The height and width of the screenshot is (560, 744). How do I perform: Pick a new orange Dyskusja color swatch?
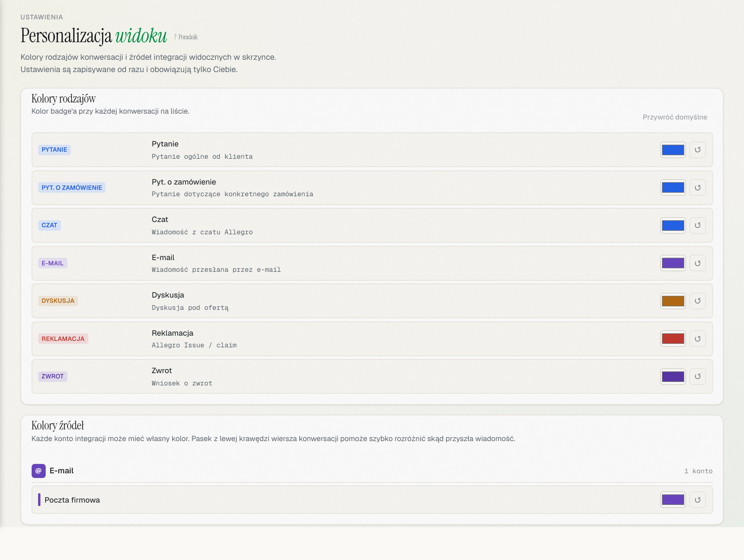pos(673,301)
